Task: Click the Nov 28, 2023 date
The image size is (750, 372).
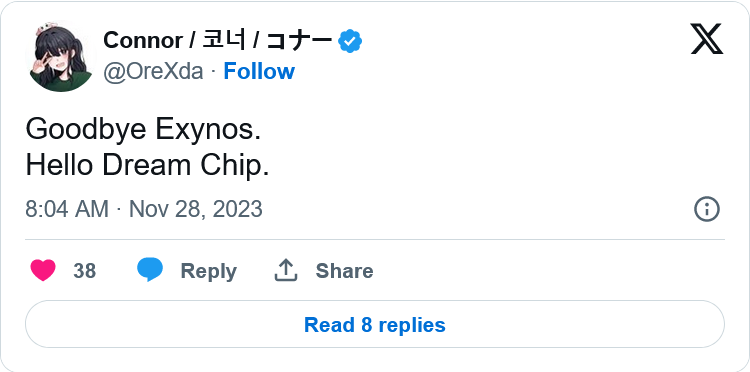Action: click(196, 209)
